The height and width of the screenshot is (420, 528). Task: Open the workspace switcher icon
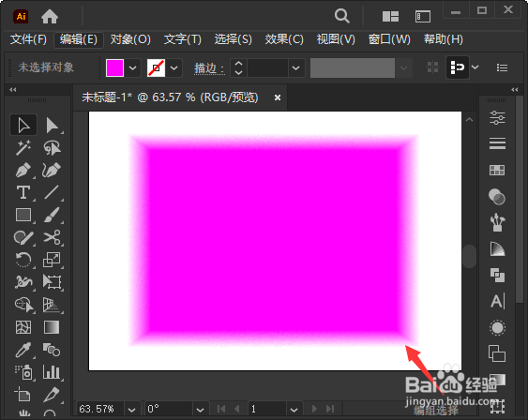423,16
